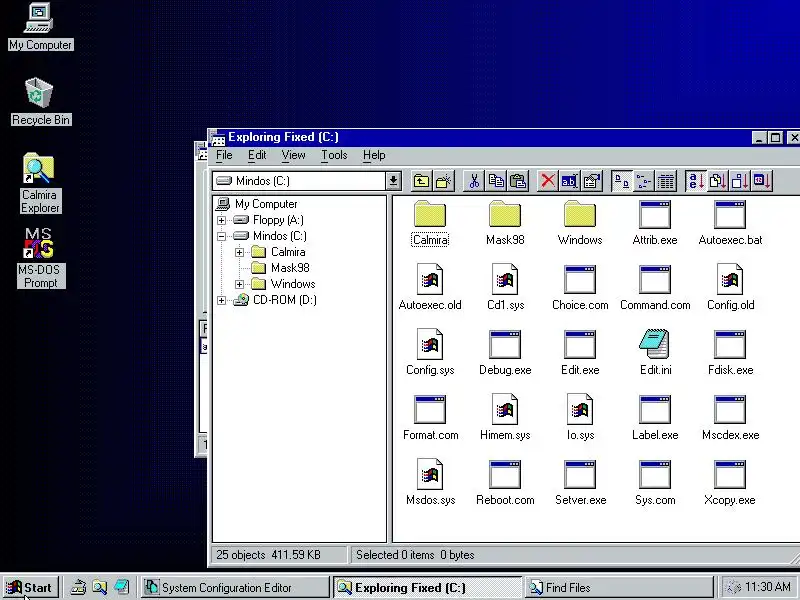Select the Reboot.com file icon
The width and height of the screenshot is (800, 600).
tap(505, 474)
